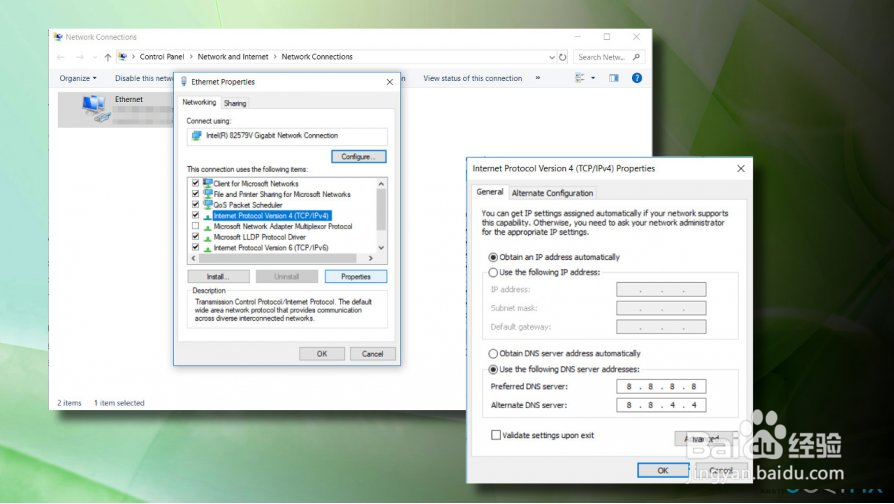
Task: Open the General tab in IPv4 Properties
Action: 490,192
